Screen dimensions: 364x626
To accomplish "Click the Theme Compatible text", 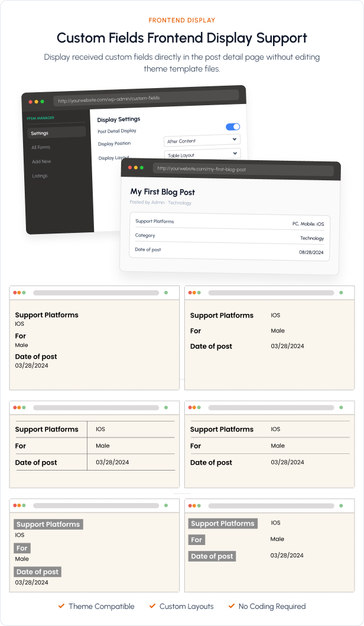I will pyautogui.click(x=102, y=606).
